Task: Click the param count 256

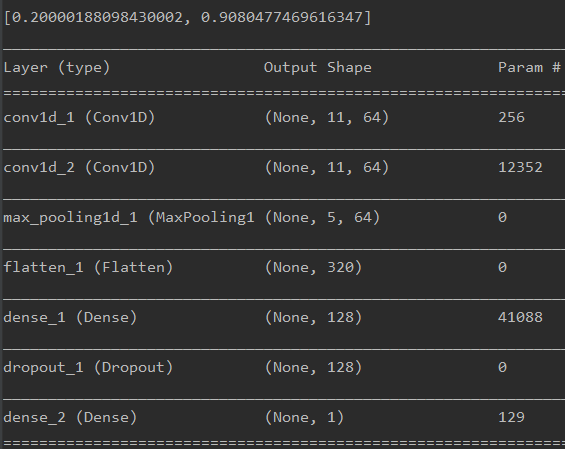Action: (511, 117)
